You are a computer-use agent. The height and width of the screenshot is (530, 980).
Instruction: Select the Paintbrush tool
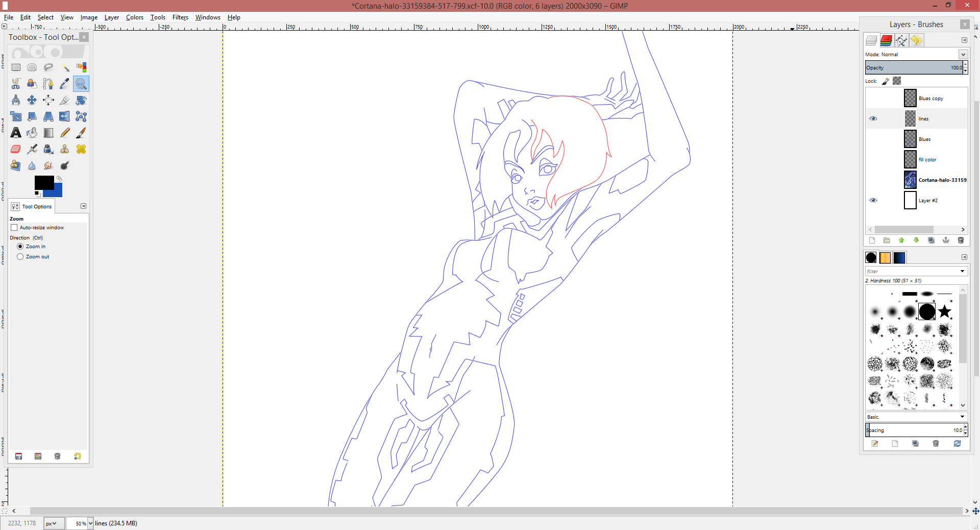coord(81,133)
